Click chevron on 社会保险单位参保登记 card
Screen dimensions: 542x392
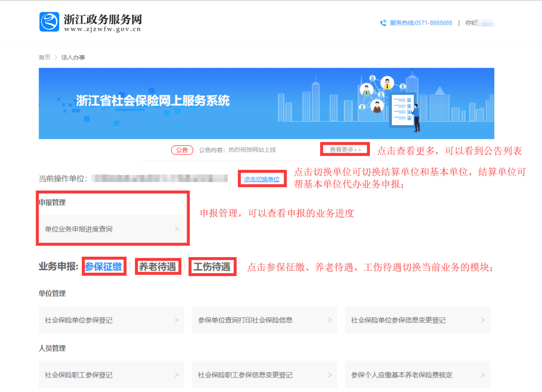177,320
